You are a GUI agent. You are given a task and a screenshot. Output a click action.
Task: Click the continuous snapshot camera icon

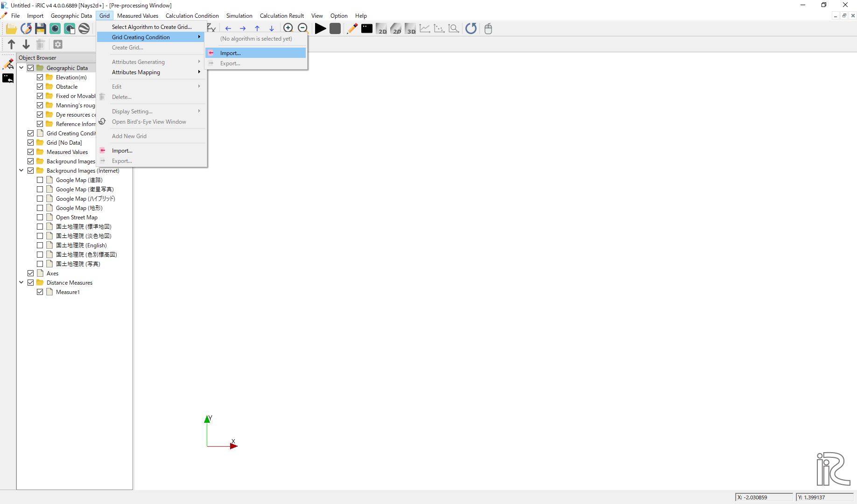point(70,29)
